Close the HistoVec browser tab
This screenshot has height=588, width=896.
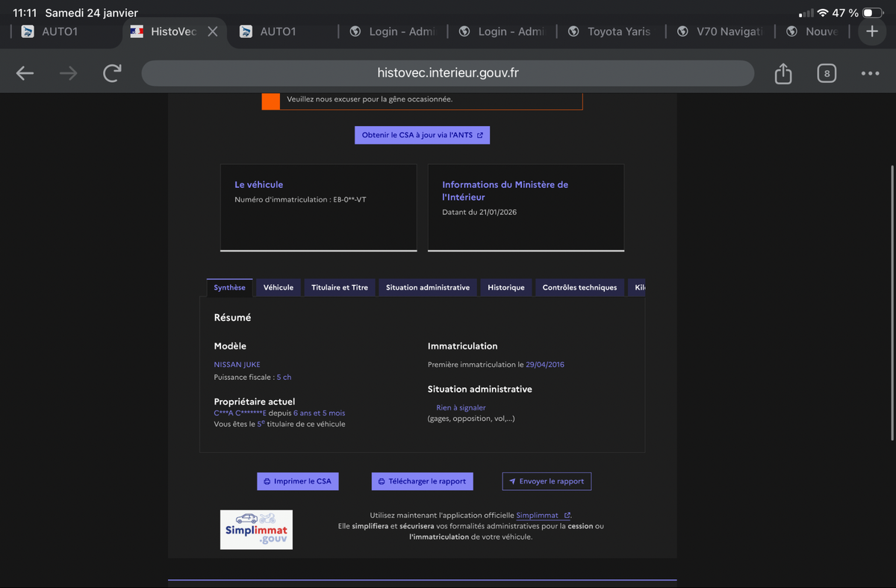213,31
